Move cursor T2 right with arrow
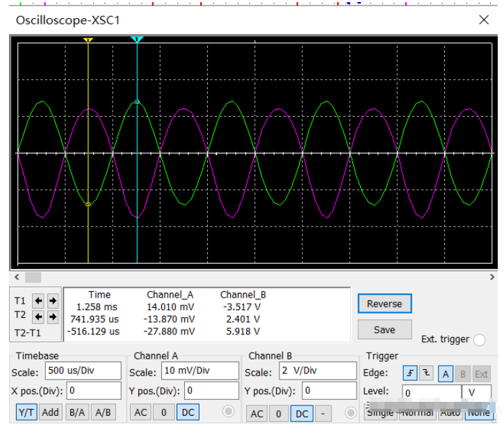This screenshot has height=429, width=504. point(53,317)
